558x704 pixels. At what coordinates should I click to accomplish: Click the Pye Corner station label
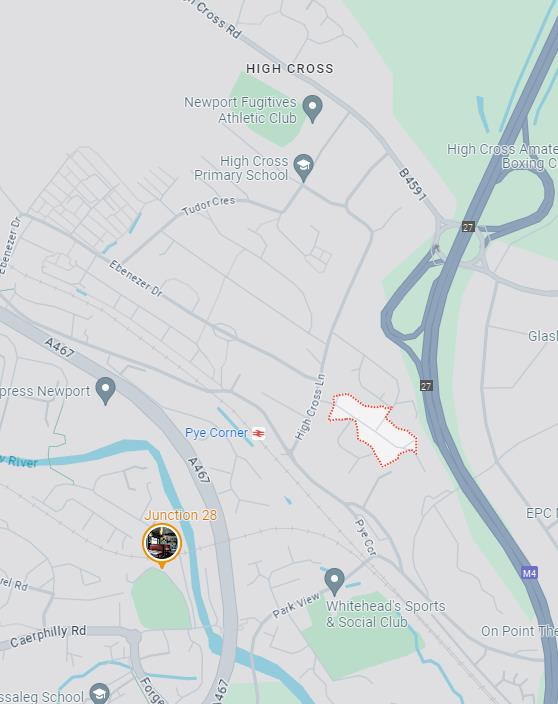click(216, 433)
